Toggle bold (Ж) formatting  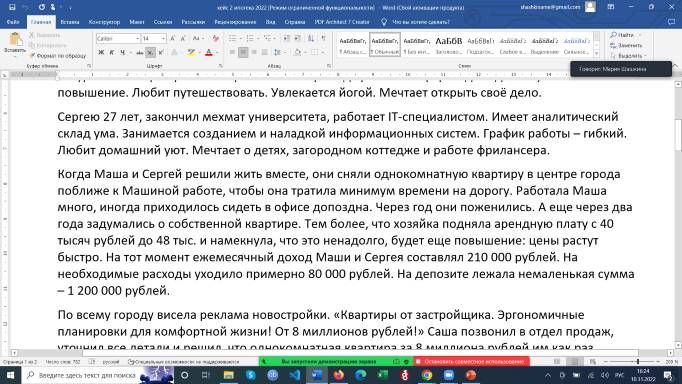click(x=101, y=52)
